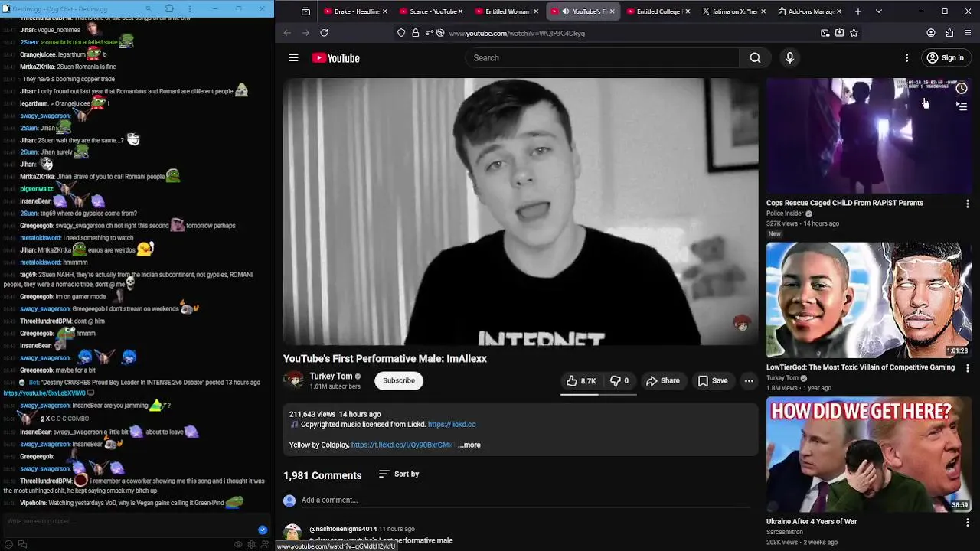Click Add a comment field
The image size is (980, 551).
click(525, 500)
